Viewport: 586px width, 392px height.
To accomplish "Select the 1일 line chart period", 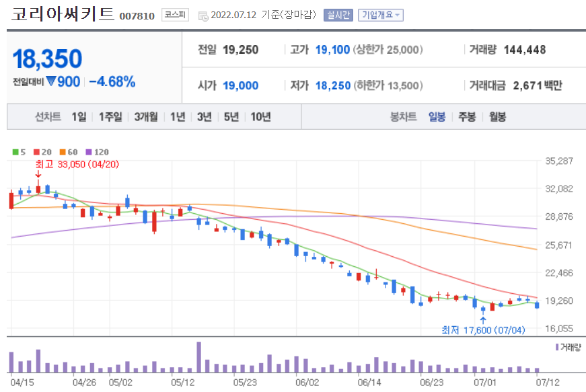I will [79, 117].
